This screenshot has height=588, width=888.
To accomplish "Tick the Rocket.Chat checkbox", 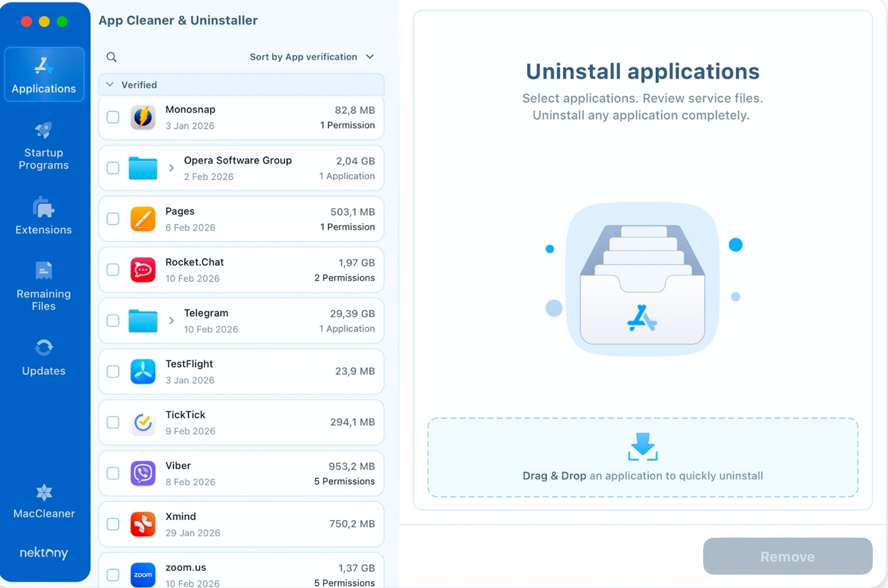I will pyautogui.click(x=113, y=270).
